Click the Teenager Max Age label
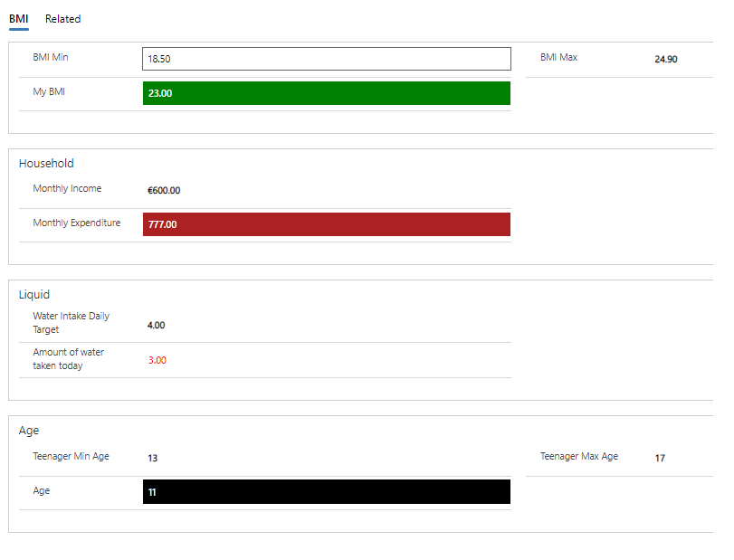 579,456
